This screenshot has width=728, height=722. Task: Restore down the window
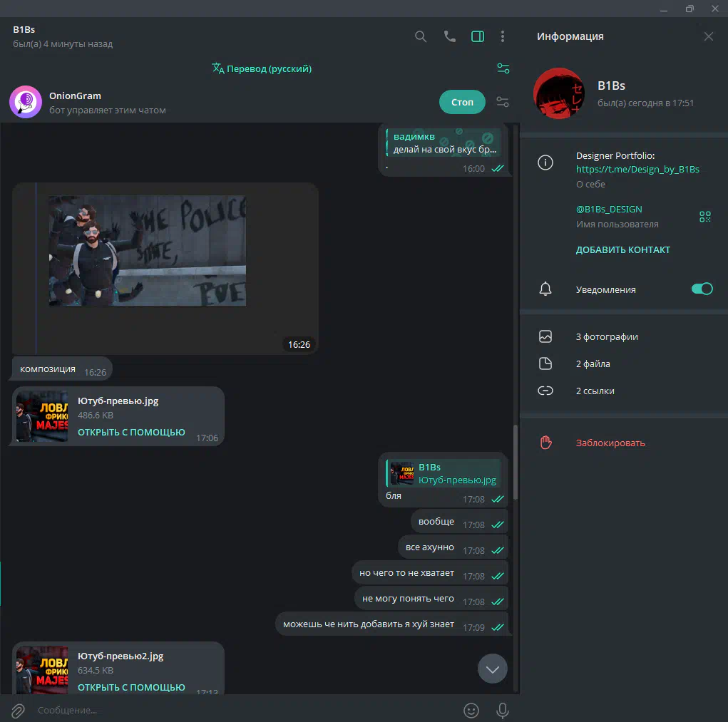point(689,9)
